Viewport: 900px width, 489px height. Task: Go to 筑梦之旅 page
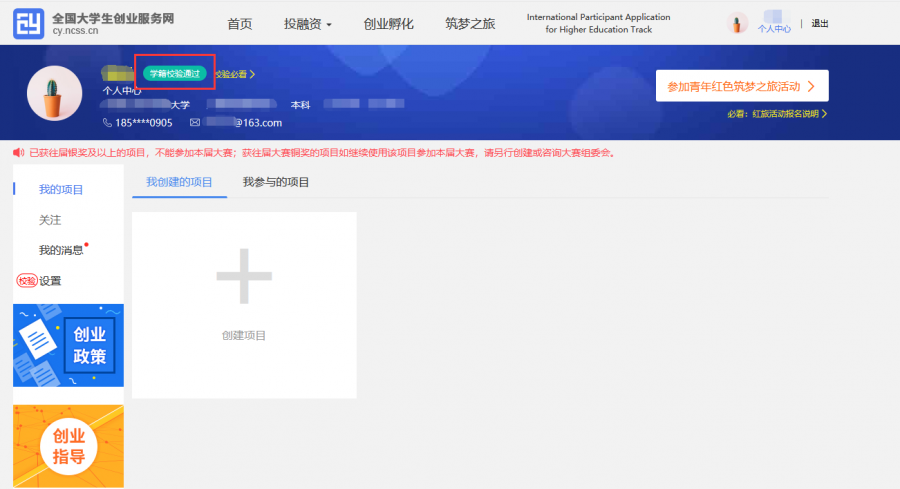[x=470, y=24]
